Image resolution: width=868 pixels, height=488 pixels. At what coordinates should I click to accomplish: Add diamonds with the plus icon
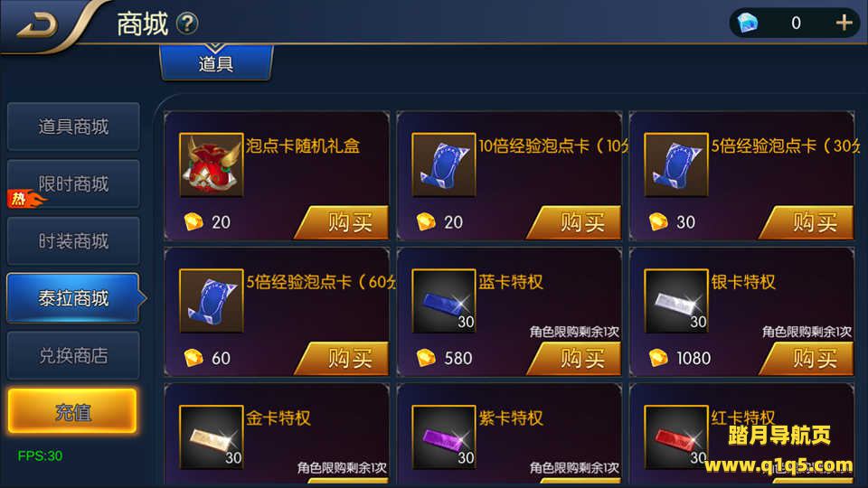(x=844, y=23)
